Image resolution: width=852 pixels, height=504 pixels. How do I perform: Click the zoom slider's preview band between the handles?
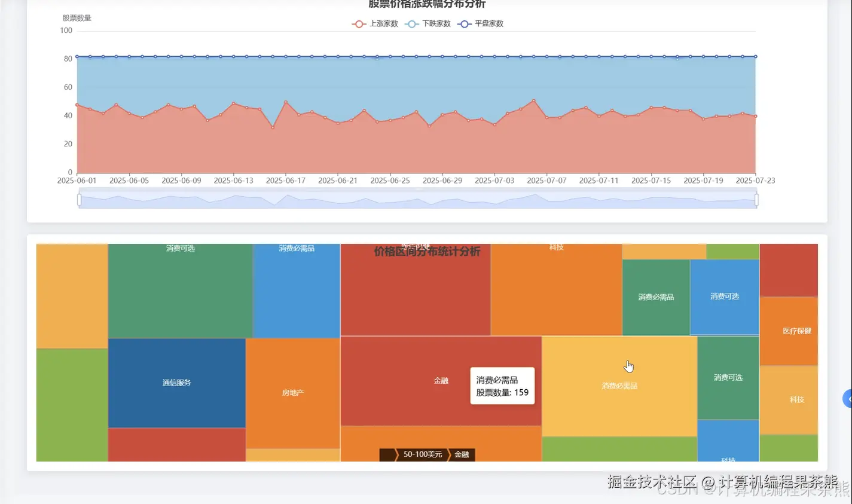[417, 199]
